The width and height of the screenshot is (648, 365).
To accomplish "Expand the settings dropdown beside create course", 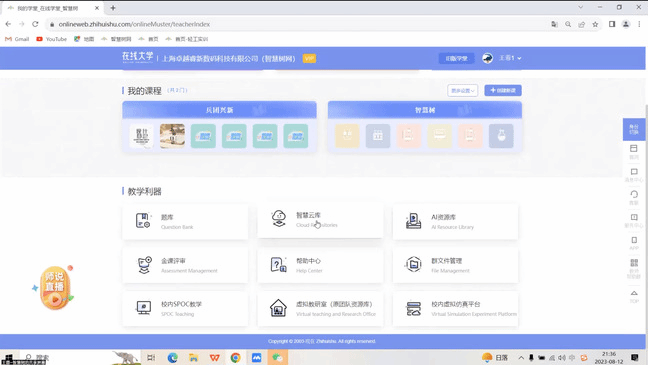I will [x=462, y=91].
